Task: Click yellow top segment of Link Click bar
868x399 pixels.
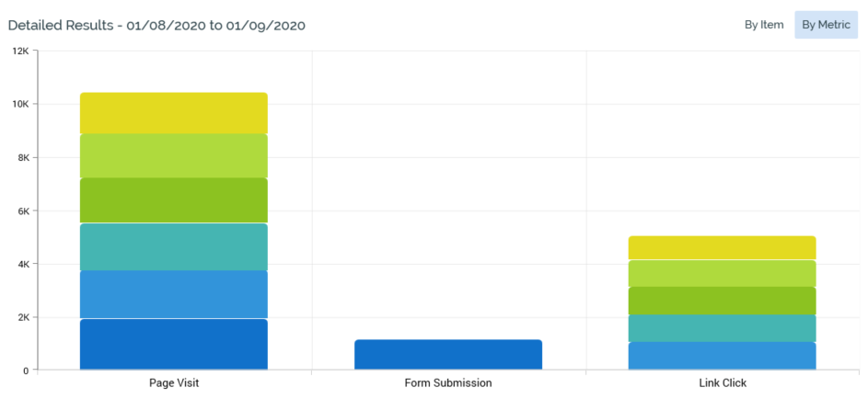Action: (722, 247)
